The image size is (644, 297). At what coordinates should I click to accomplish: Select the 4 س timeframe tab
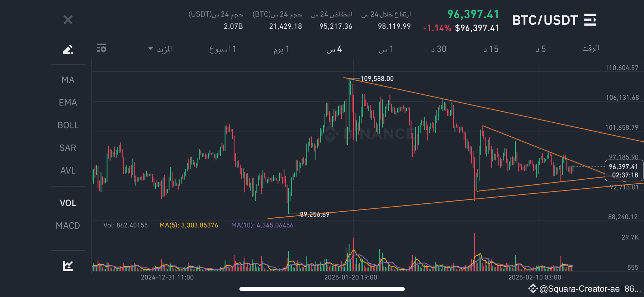pyautogui.click(x=334, y=49)
